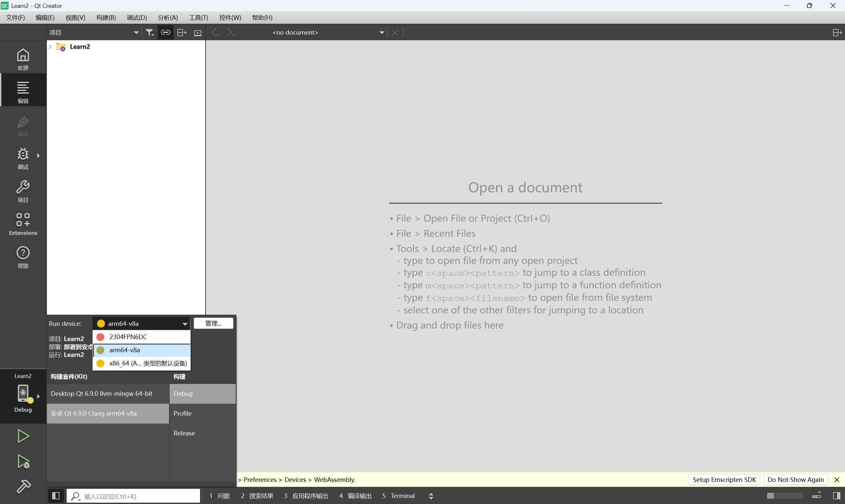Open the Projects (项目) wrench mode

tap(23, 192)
